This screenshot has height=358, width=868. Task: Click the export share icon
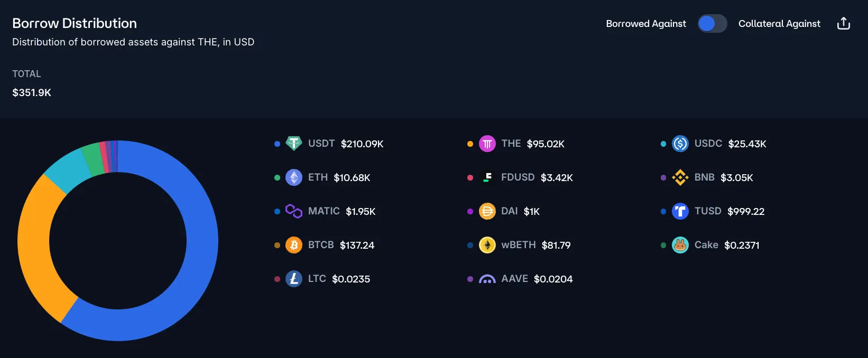click(x=844, y=23)
